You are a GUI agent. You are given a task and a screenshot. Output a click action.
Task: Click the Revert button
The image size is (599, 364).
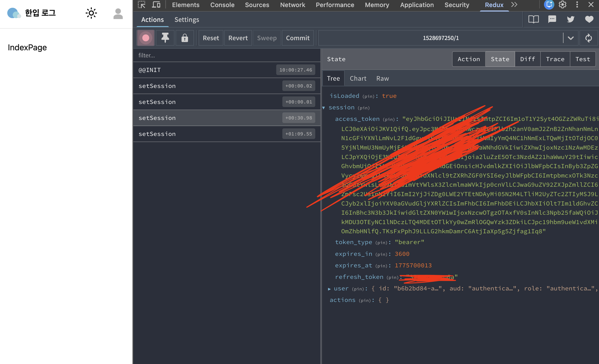coord(238,38)
